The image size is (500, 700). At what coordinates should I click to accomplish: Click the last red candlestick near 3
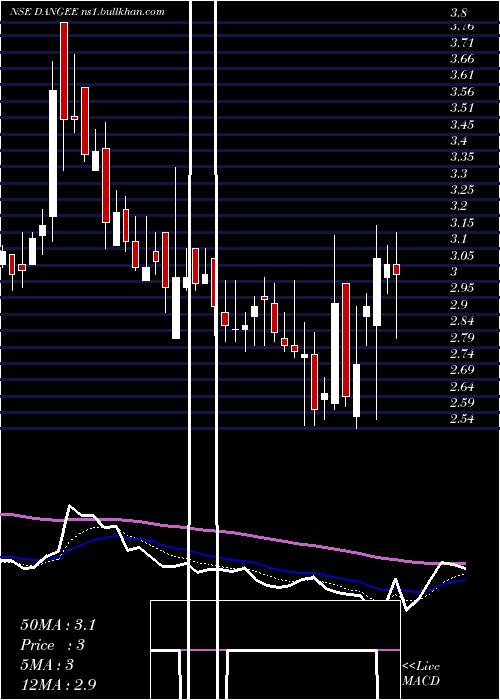click(396, 270)
